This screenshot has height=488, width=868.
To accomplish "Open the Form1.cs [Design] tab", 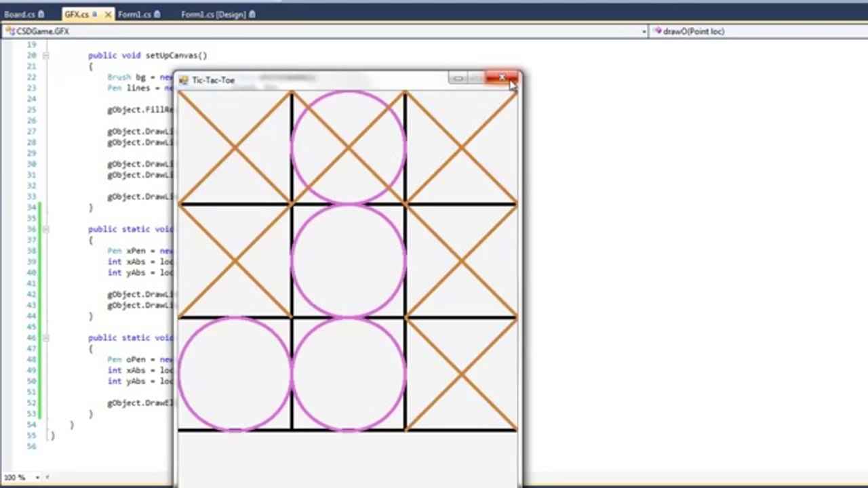I will coord(218,14).
